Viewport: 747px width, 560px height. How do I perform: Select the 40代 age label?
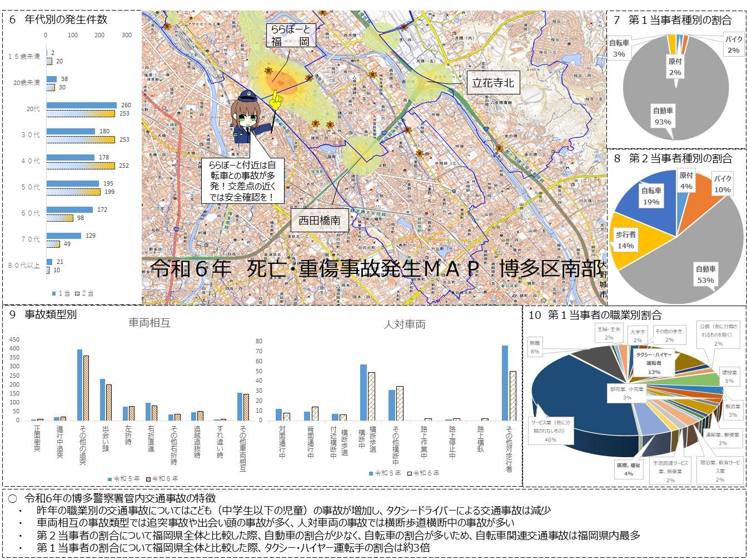(31, 161)
